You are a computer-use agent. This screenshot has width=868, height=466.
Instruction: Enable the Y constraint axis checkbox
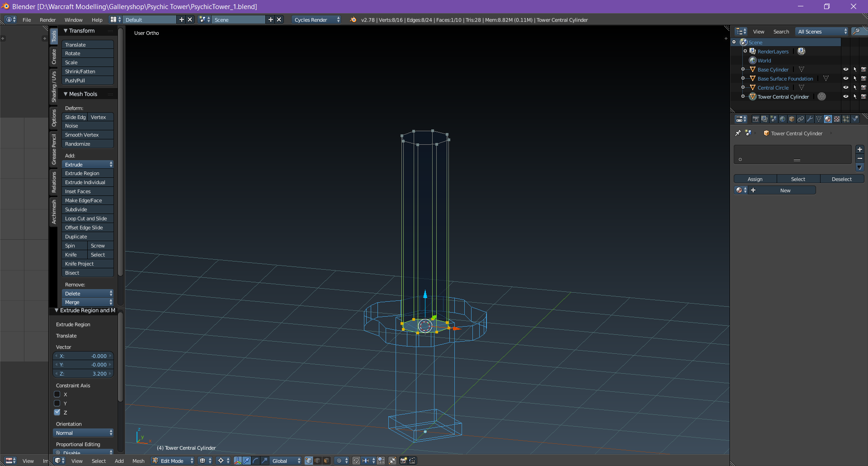[57, 403]
